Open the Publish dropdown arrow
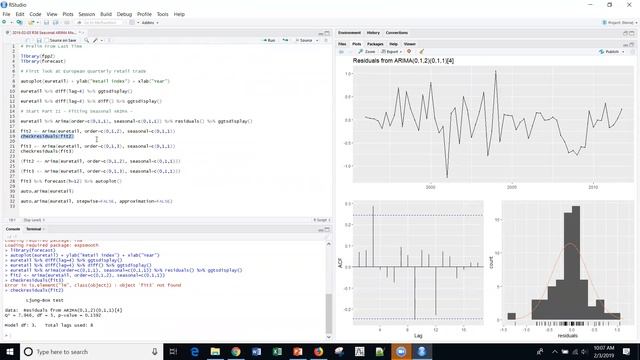The image size is (640, 360). point(623,52)
